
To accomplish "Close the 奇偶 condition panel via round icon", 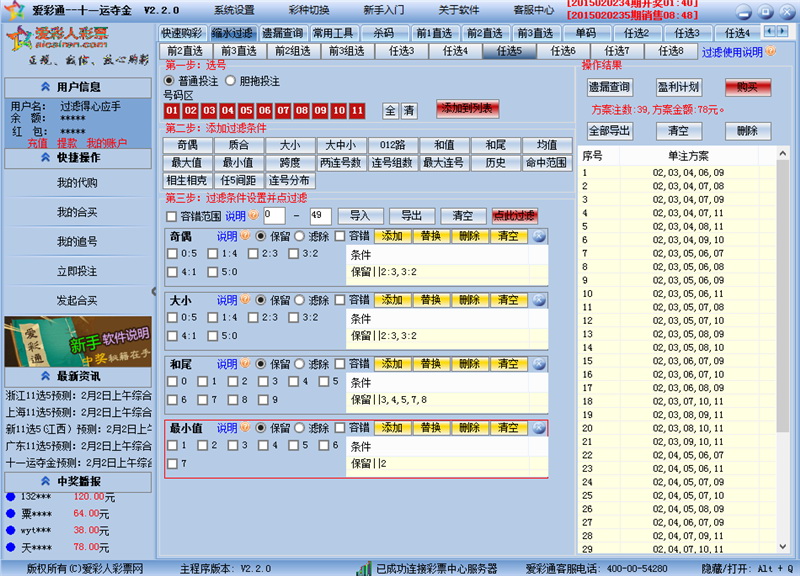I will (539, 236).
